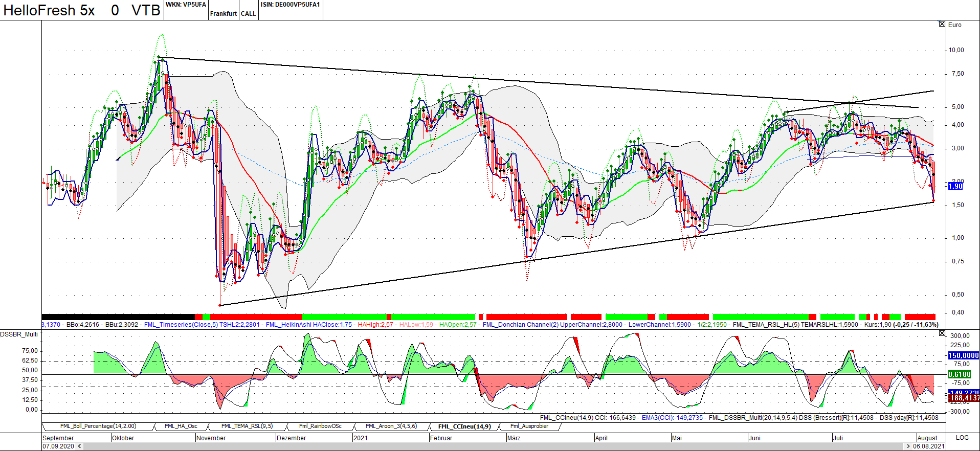
Task: Click the WKN: VP5UFA header field
Action: 186,5
